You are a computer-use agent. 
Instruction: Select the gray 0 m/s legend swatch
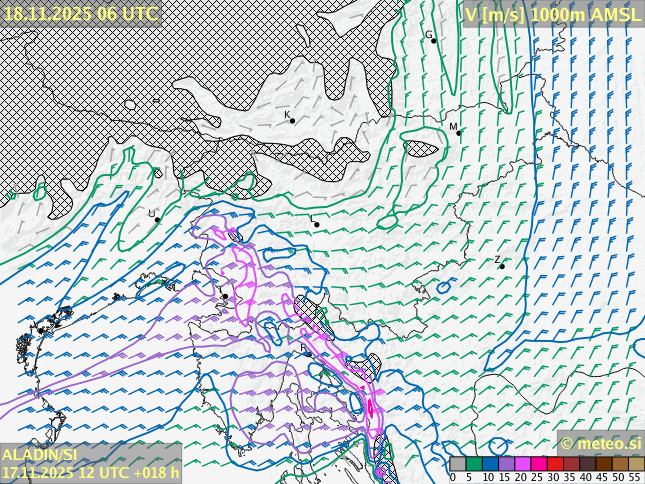coord(457,464)
